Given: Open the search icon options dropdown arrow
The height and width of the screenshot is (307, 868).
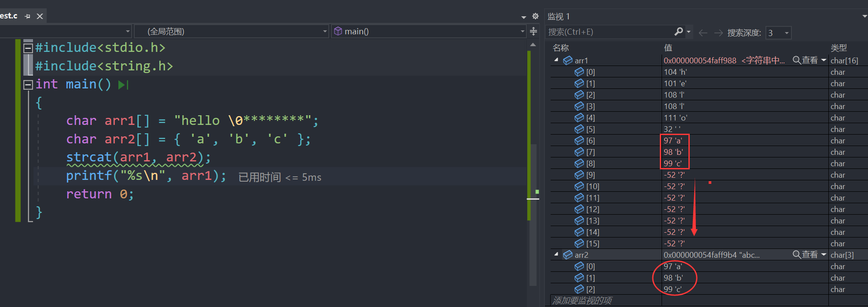Looking at the screenshot, I should coord(689,32).
